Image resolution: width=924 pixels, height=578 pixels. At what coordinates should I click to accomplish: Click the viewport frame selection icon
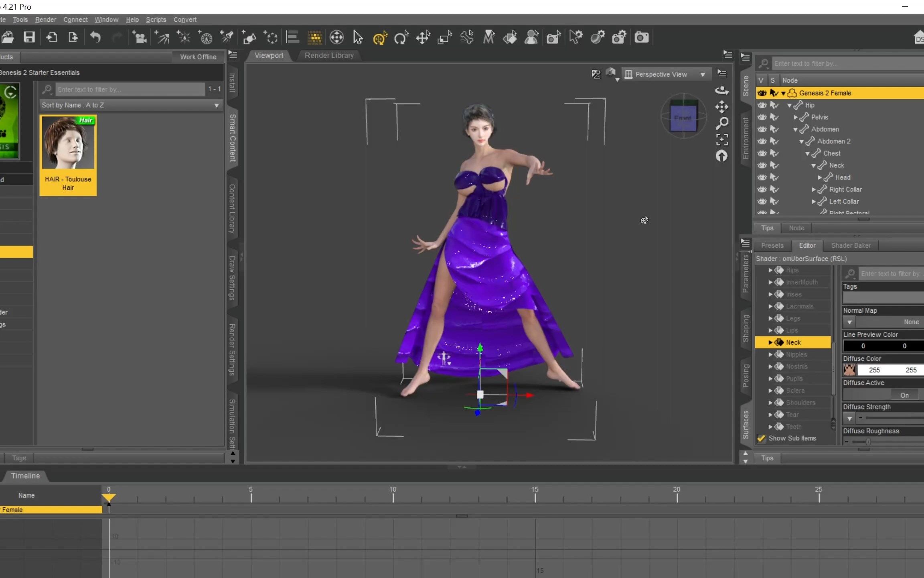pyautogui.click(x=721, y=139)
